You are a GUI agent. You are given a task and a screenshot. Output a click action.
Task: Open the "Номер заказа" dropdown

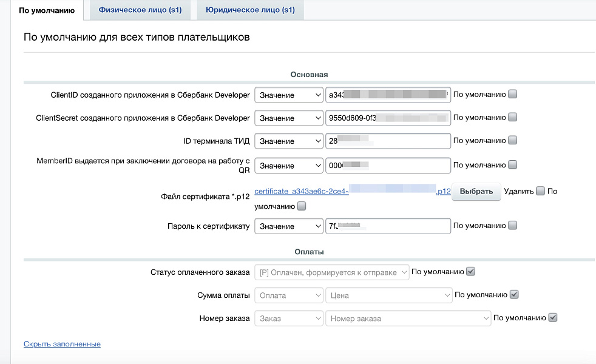pyautogui.click(x=408, y=317)
